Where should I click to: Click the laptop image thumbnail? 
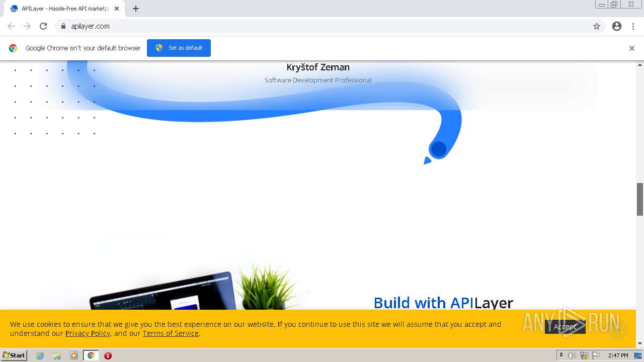(x=164, y=292)
